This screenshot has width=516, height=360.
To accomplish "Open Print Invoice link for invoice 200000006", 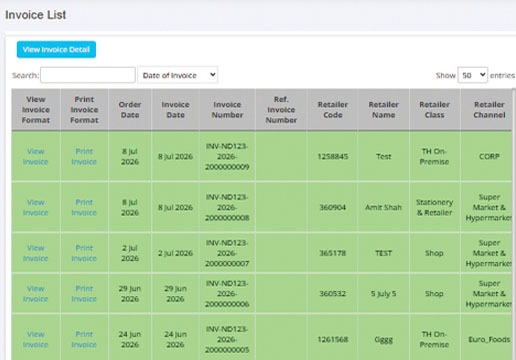I will (x=84, y=294).
